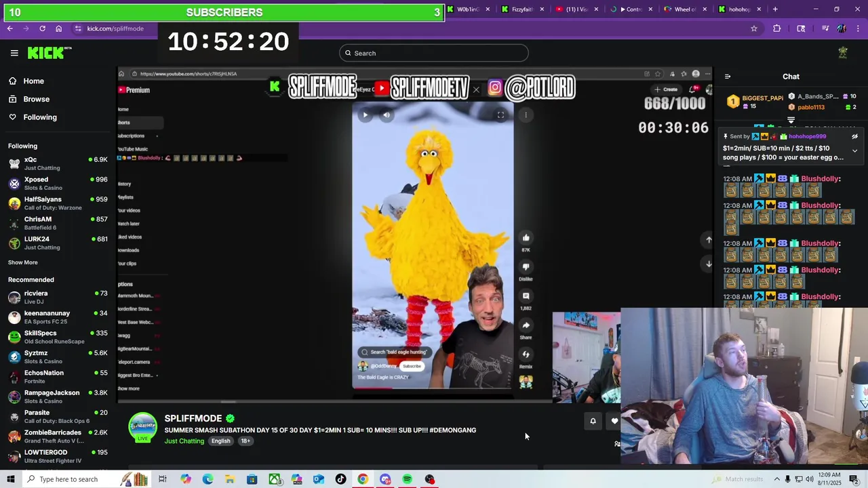The width and height of the screenshot is (868, 488).
Task: Switch to hohohop tab
Action: pyautogui.click(x=740, y=9)
